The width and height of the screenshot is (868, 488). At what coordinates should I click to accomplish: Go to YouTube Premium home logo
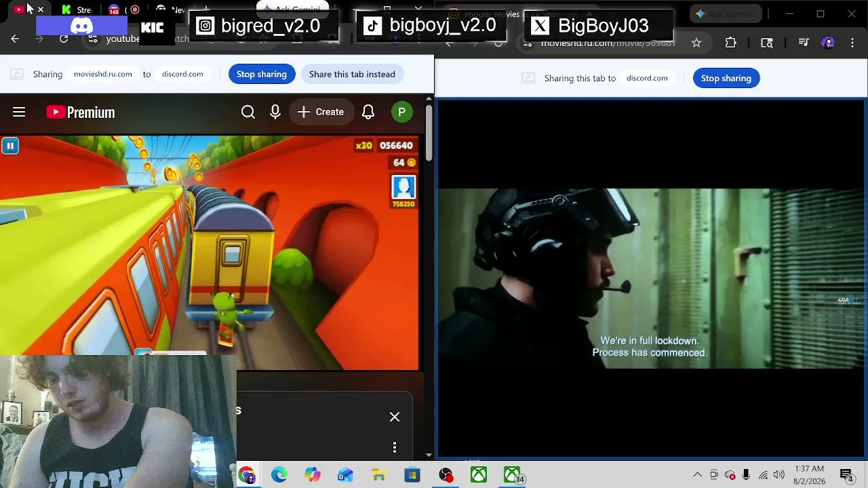click(x=81, y=112)
